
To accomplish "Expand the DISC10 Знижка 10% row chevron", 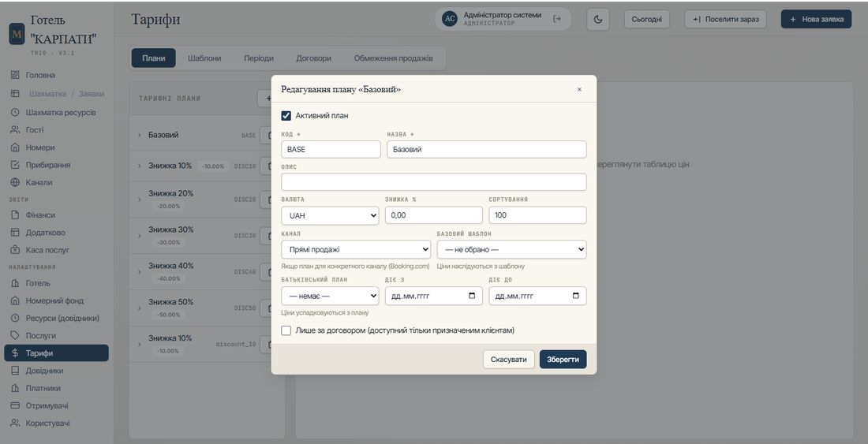I will point(140,166).
